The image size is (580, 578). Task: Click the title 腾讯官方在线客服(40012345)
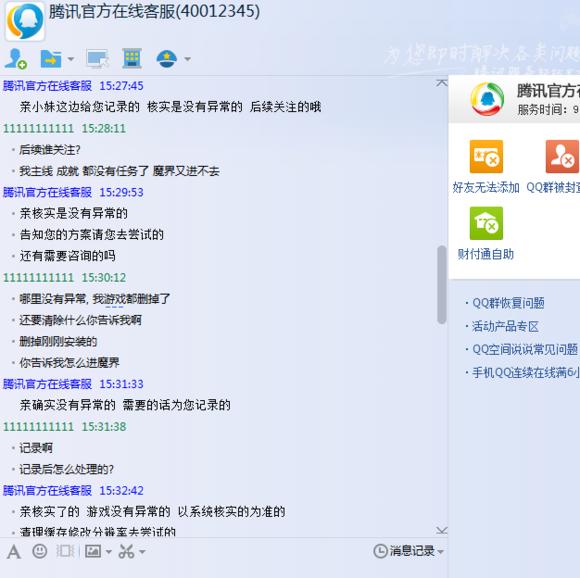tap(154, 11)
